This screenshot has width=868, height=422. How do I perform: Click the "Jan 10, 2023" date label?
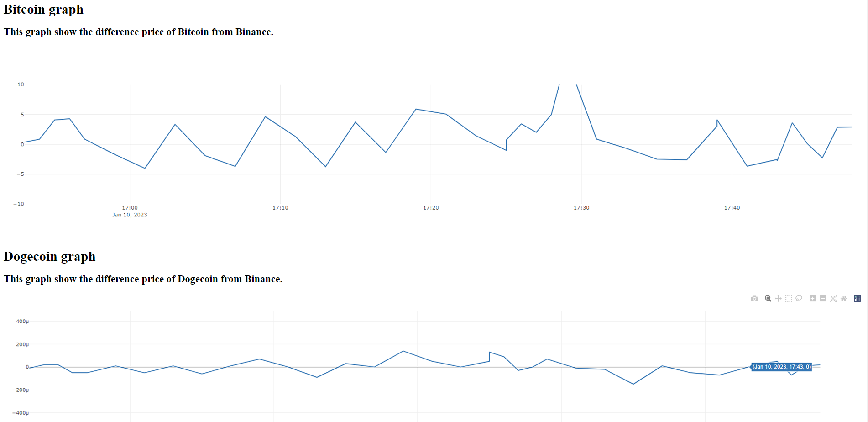[130, 215]
